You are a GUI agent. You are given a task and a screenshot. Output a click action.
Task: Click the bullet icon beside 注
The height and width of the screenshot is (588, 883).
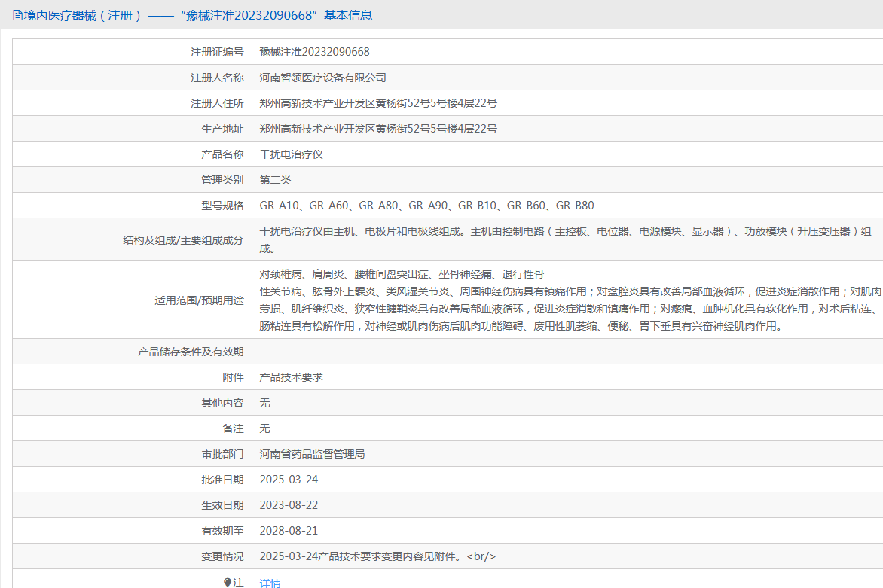pos(228,583)
